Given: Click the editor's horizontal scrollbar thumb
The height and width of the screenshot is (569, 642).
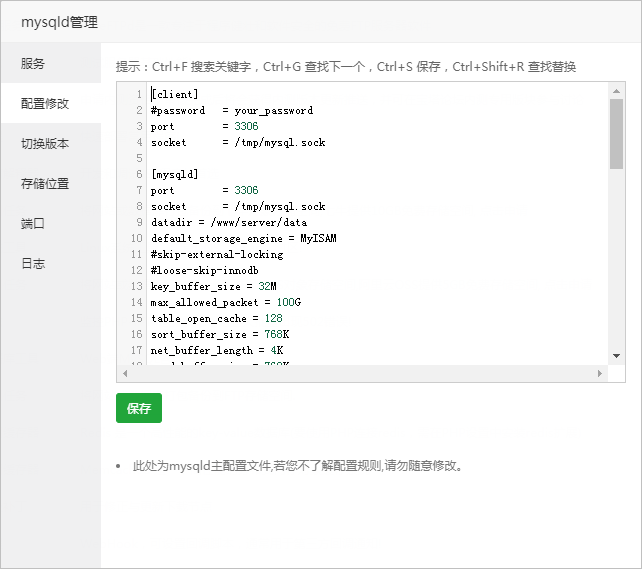Looking at the screenshot, I should pos(360,373).
